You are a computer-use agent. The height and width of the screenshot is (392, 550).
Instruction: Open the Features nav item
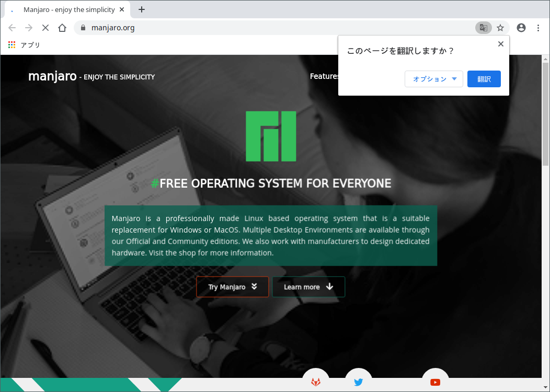(324, 76)
